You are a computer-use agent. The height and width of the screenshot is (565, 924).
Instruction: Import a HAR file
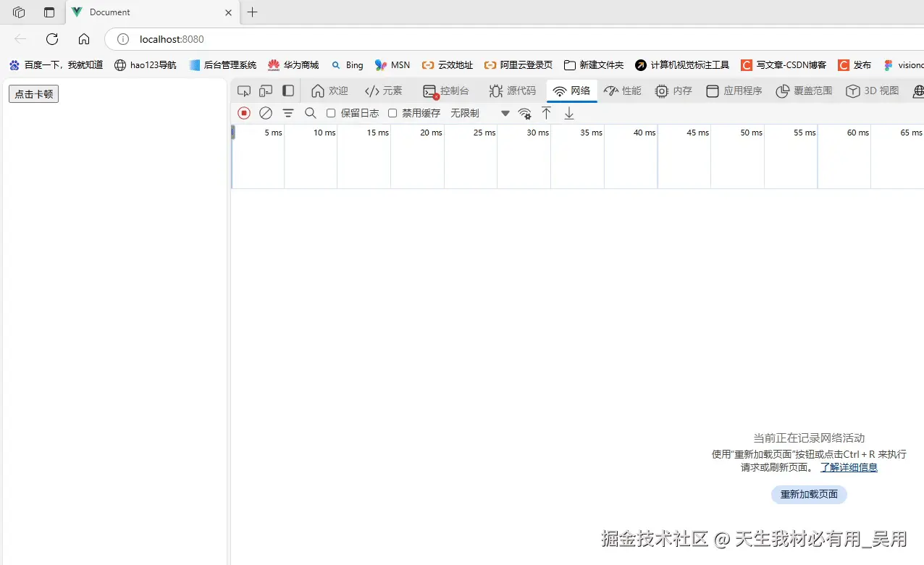click(x=546, y=113)
